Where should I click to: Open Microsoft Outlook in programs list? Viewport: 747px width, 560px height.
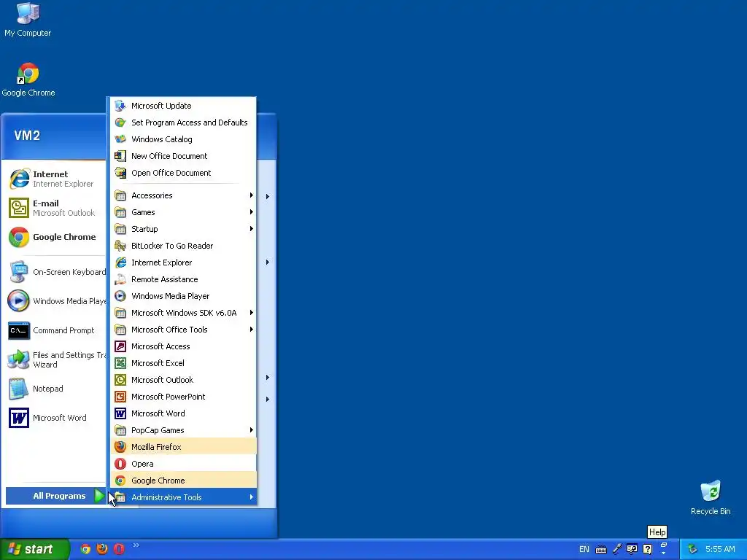tap(183, 379)
